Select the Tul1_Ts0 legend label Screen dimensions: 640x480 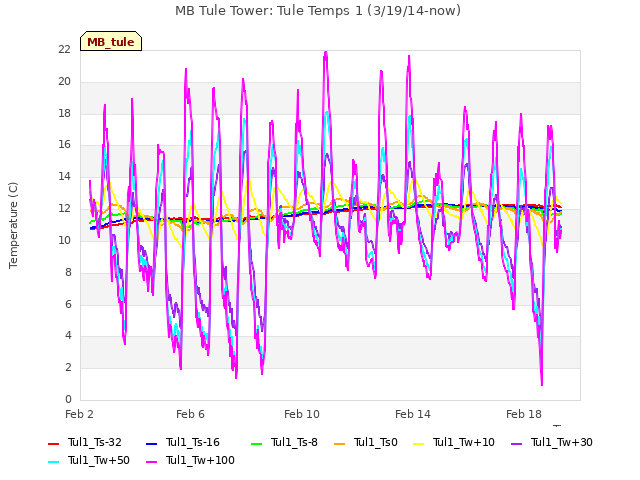pos(376,442)
